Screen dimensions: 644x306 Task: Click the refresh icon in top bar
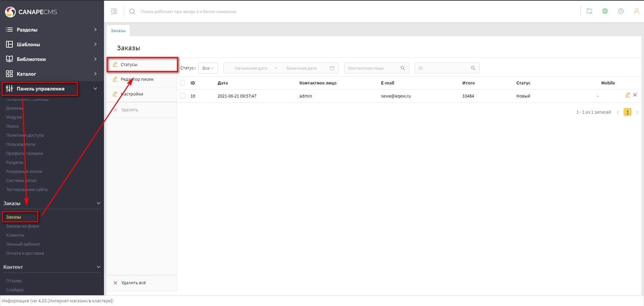(x=589, y=11)
